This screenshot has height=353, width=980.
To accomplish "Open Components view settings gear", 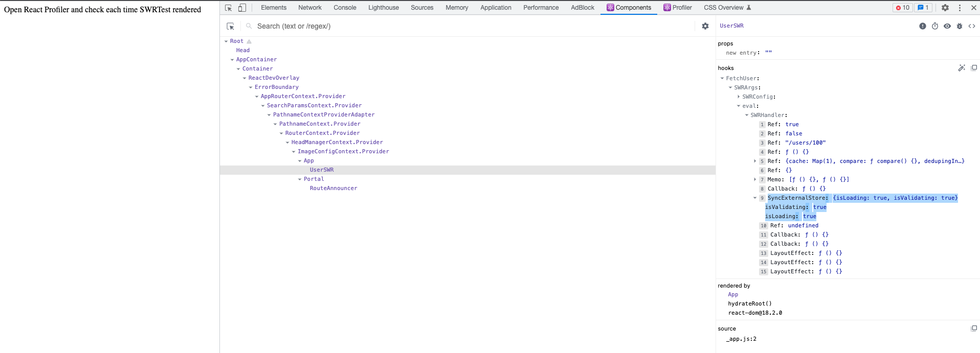I will pyautogui.click(x=705, y=26).
